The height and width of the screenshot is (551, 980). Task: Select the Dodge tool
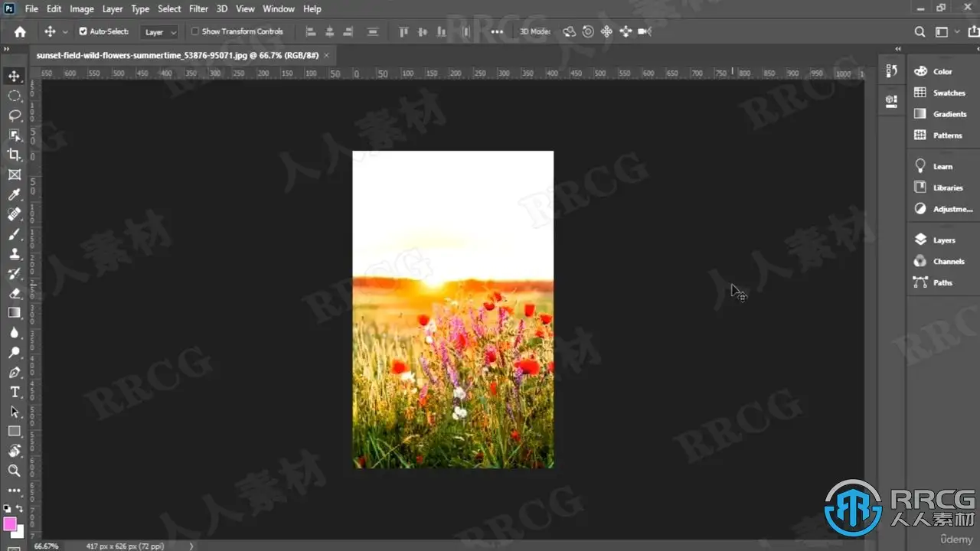14,352
